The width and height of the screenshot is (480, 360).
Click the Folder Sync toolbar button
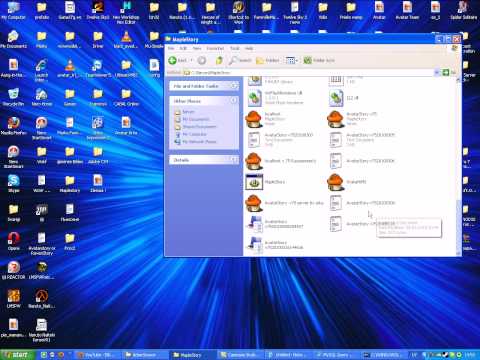click(319, 60)
